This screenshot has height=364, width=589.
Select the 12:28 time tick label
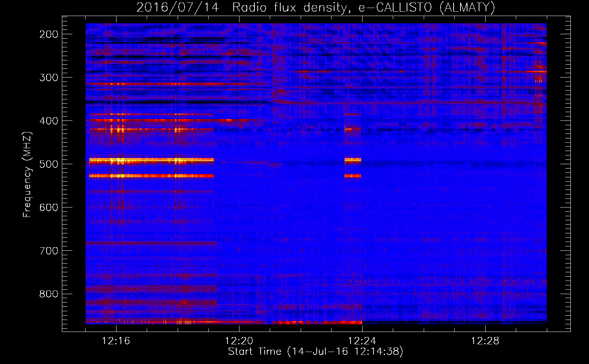[x=485, y=341]
